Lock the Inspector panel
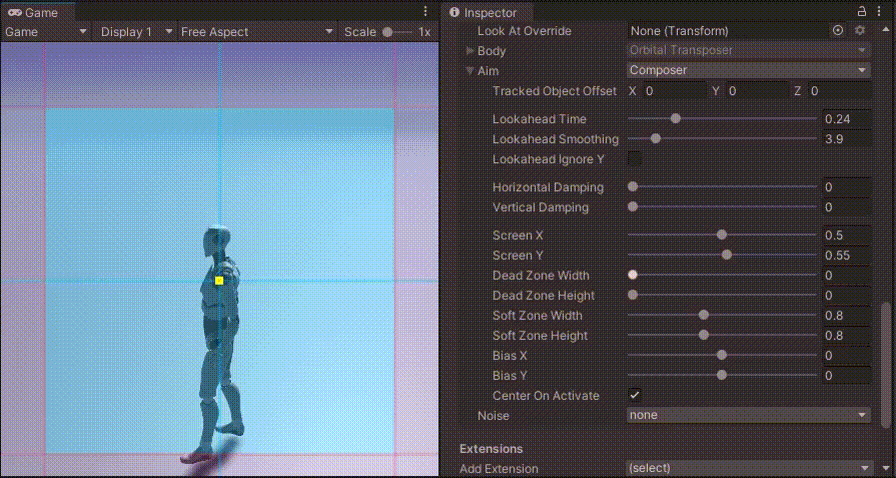Viewport: 896px width, 478px height. 862,11
